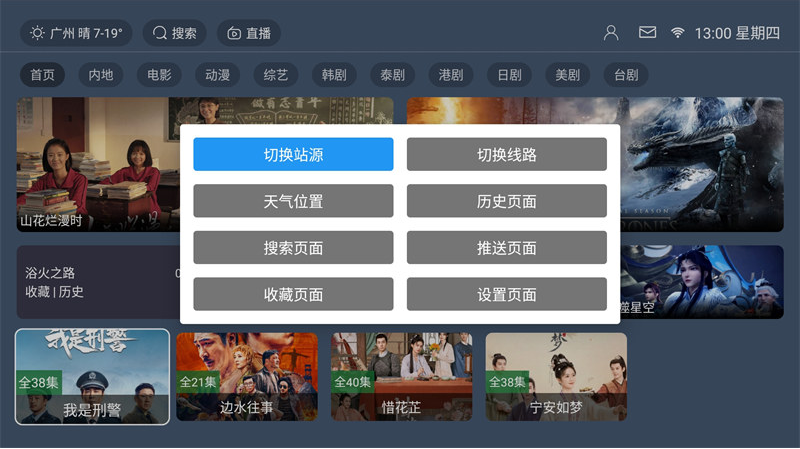Choose 切换线路 option

coord(507,154)
